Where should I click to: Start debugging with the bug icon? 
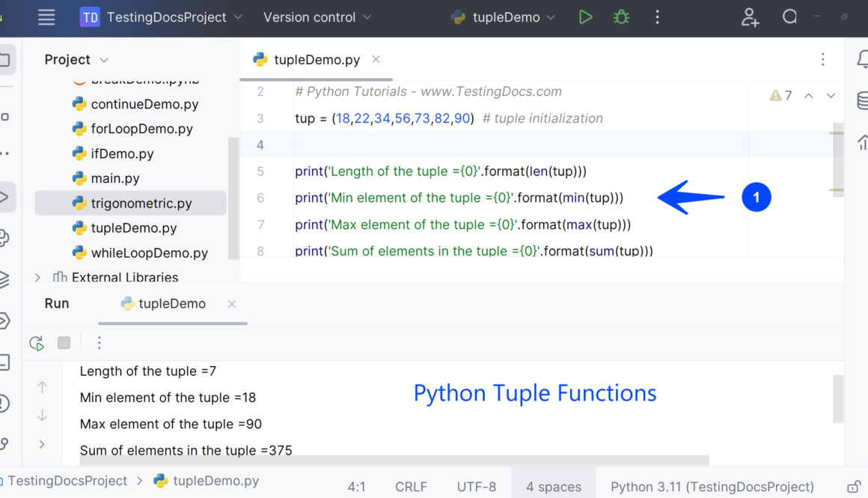pyautogui.click(x=621, y=17)
